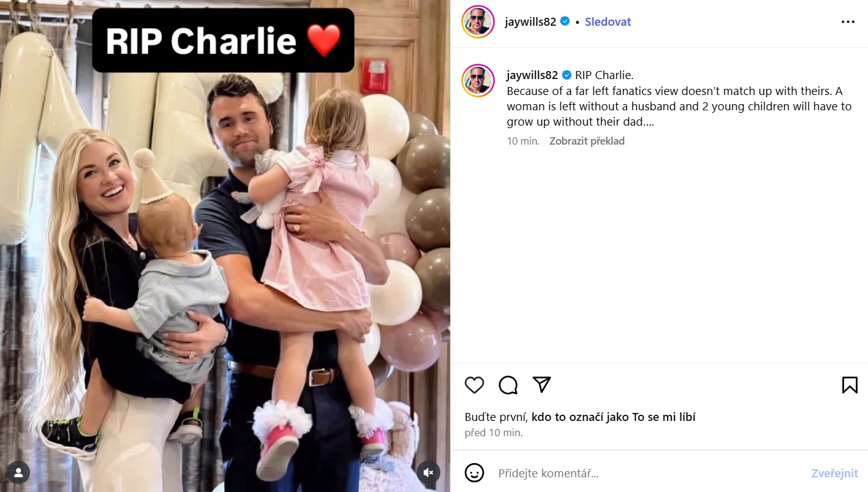Click the 10 min. caption timestamp
Screen dimensions: 868x492
523,141
